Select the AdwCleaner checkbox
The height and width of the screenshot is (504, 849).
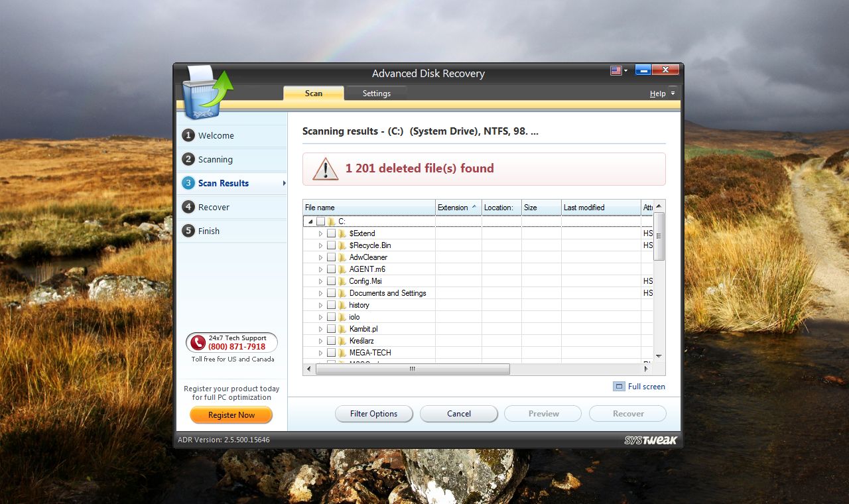(331, 257)
